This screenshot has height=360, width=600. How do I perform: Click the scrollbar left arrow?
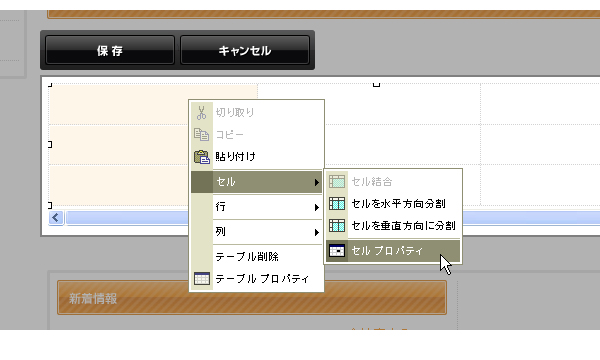pyautogui.click(x=56, y=218)
